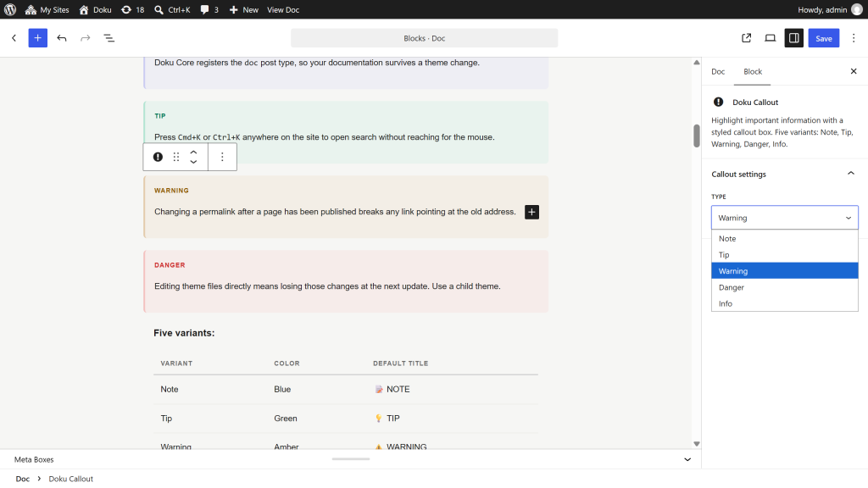Click the Five variants: heading

pyautogui.click(x=184, y=333)
